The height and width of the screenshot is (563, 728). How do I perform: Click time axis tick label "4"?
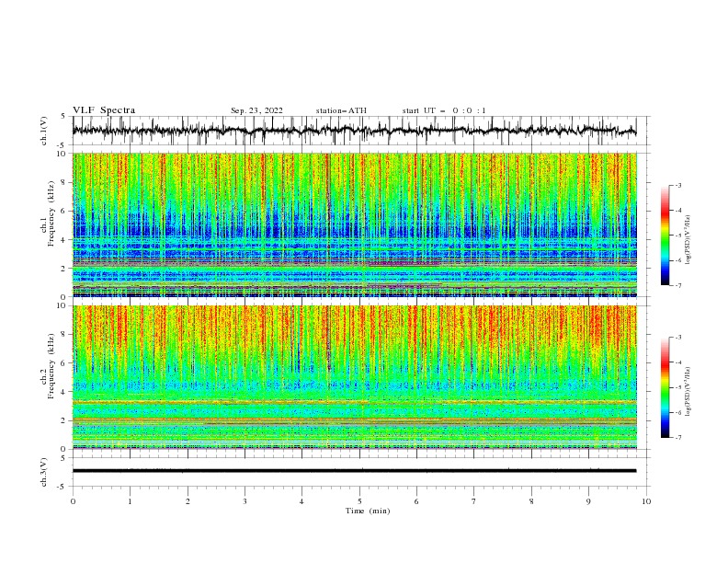click(301, 501)
